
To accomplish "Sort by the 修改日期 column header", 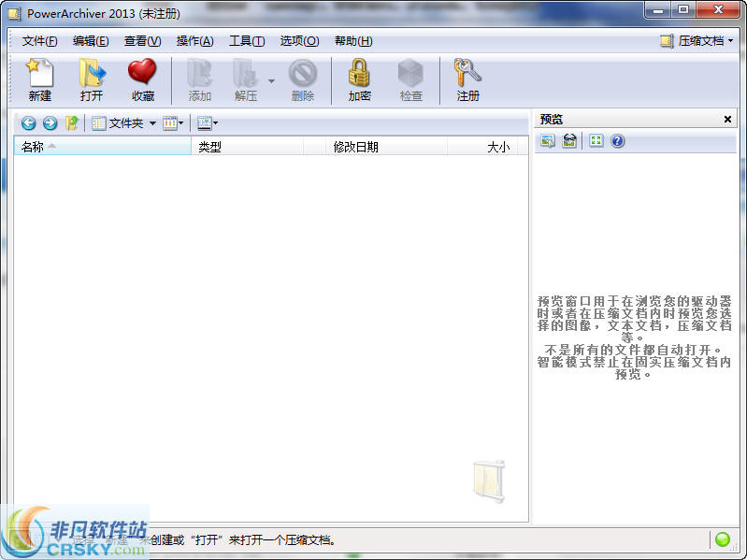I will coord(386,147).
